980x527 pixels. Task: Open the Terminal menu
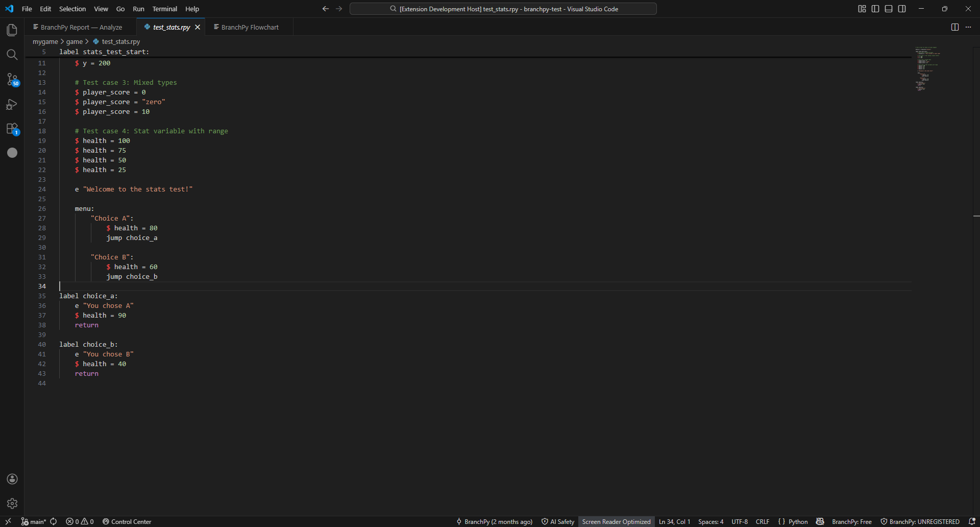click(x=164, y=9)
